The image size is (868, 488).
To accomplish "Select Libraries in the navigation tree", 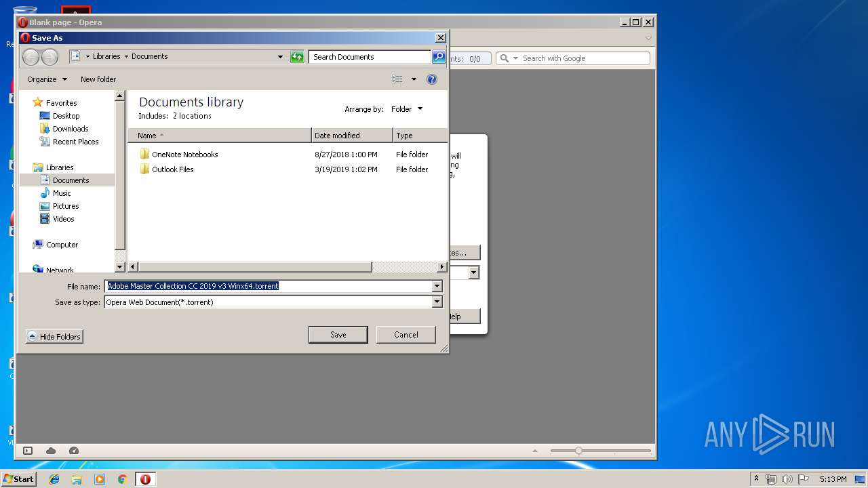I will point(60,167).
